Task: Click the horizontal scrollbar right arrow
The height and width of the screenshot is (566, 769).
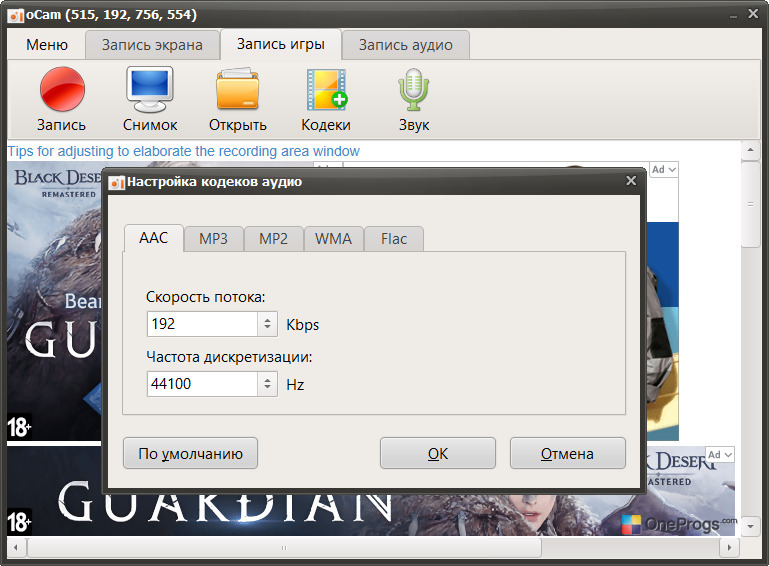Action: click(x=729, y=547)
